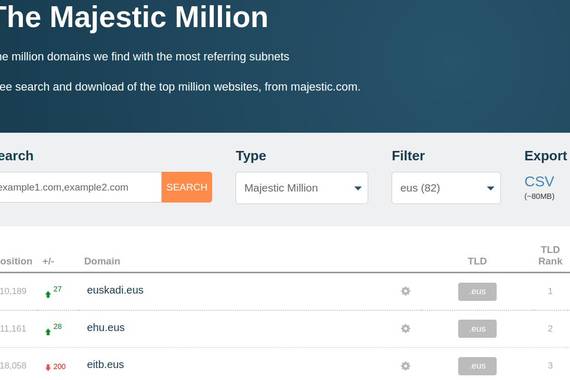Click TLD rank 3 for eitb.eus

pyautogui.click(x=550, y=366)
